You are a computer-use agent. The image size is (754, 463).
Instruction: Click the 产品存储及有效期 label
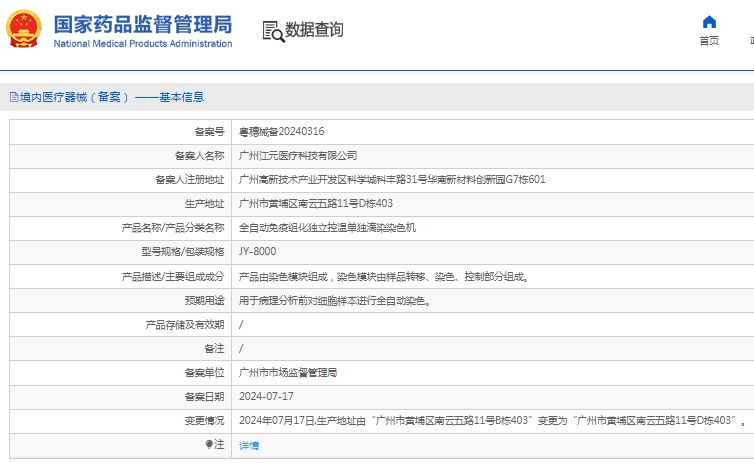185,325
